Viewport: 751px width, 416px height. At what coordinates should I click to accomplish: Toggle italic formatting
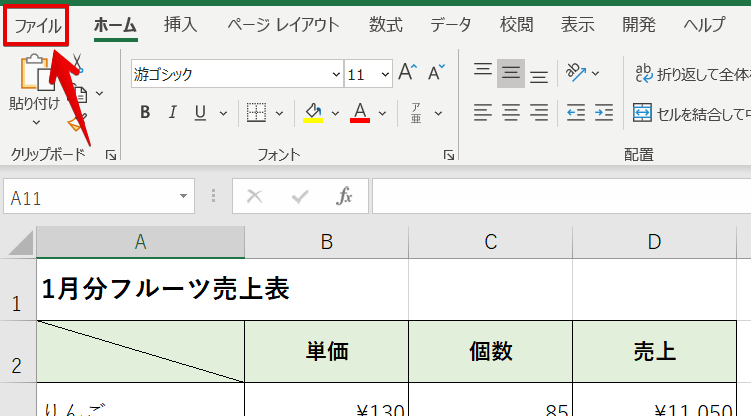point(172,113)
